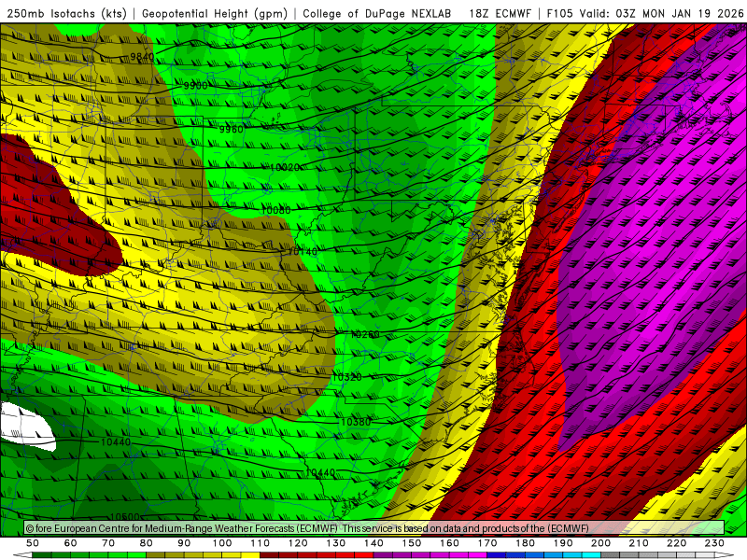Click the 10380 height contour label
This screenshot has height=560, width=747.
(x=356, y=422)
